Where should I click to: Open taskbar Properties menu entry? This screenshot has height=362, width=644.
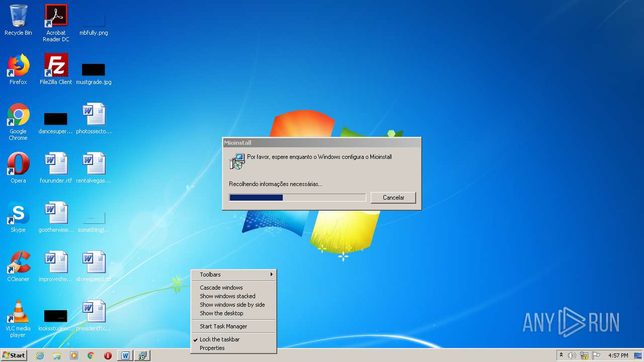point(234,348)
